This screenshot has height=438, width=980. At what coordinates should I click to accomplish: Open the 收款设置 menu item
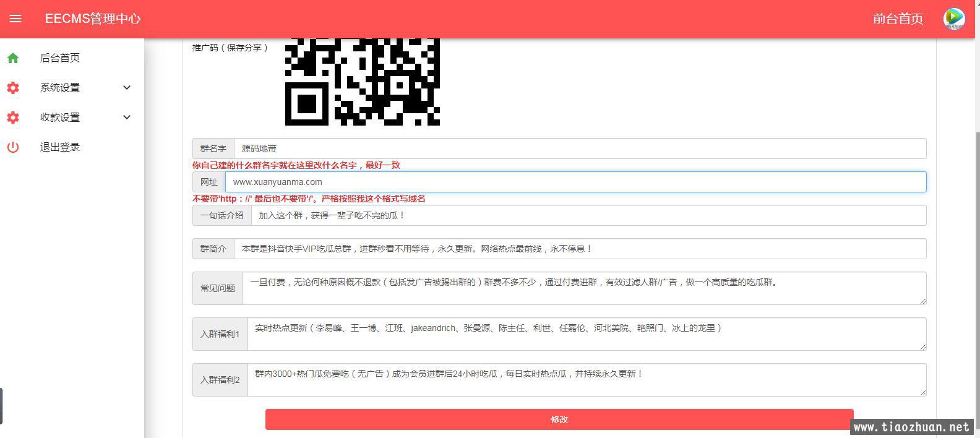click(60, 118)
